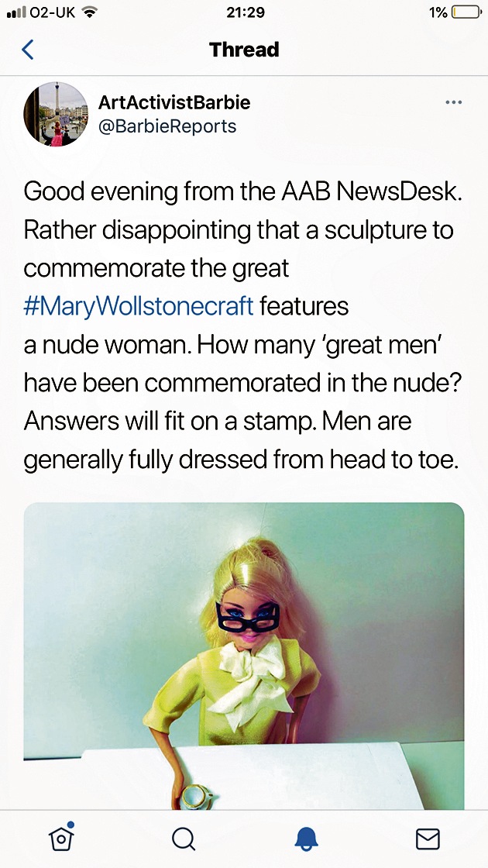488x868 pixels.
Task: Tap the Thread title header
Action: [x=244, y=50]
